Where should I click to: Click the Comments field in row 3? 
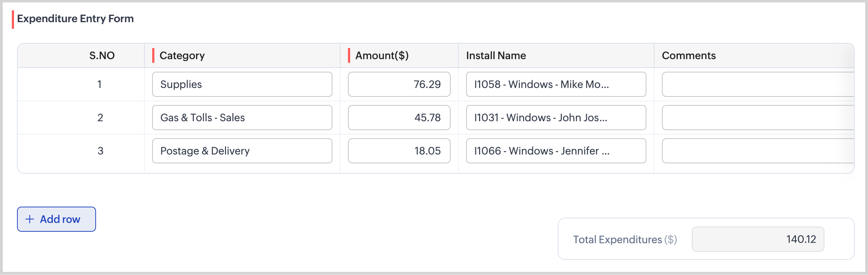[x=757, y=151]
